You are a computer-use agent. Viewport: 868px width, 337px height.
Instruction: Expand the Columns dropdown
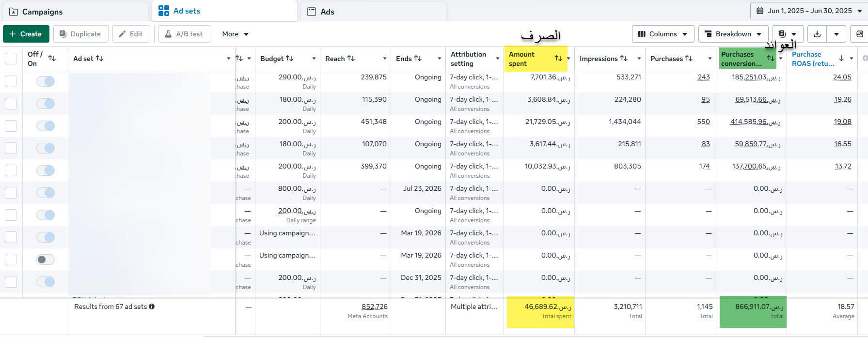coord(663,34)
